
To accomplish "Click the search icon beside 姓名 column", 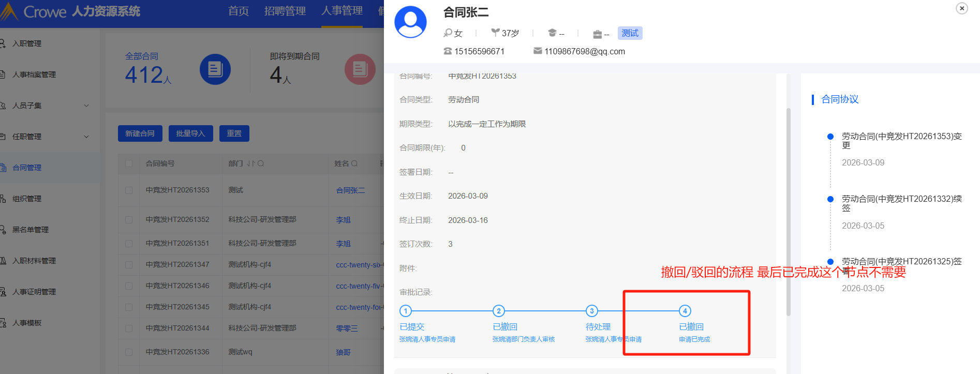I will point(354,163).
